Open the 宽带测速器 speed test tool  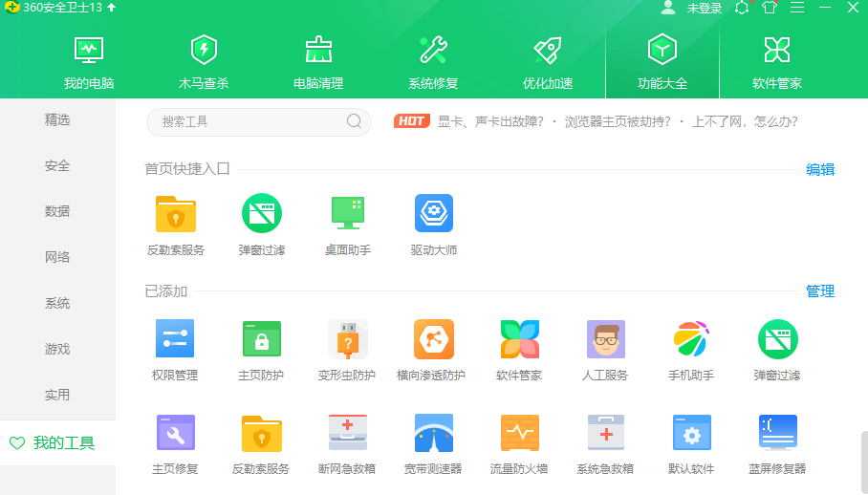pyautogui.click(x=433, y=433)
